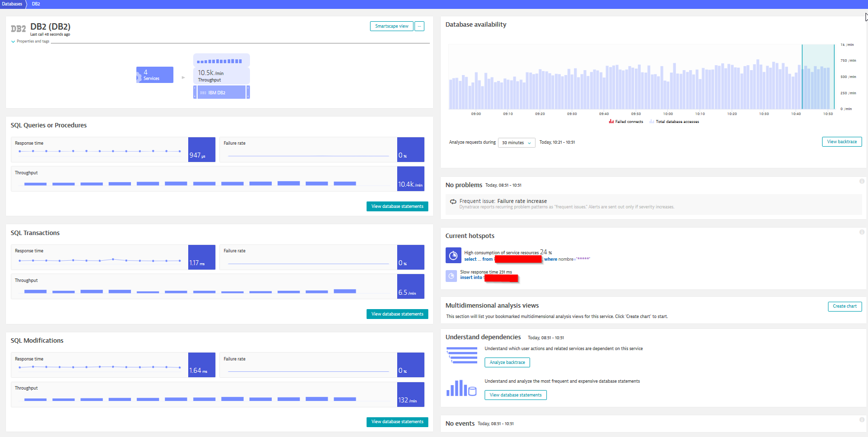The width and height of the screenshot is (868, 437).
Task: View database statements under Understand dependencies
Action: 516,395
